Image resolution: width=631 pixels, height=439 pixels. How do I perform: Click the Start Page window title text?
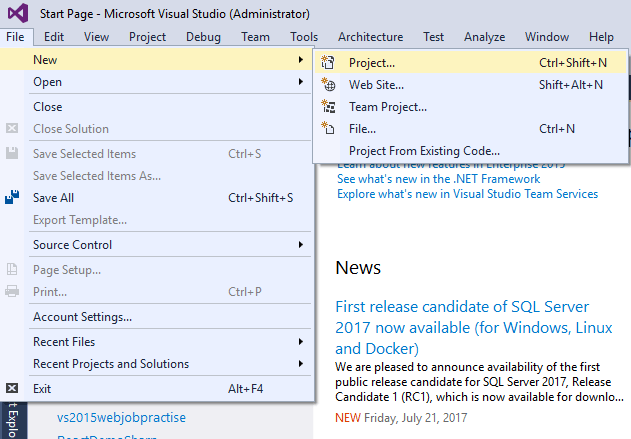175,14
